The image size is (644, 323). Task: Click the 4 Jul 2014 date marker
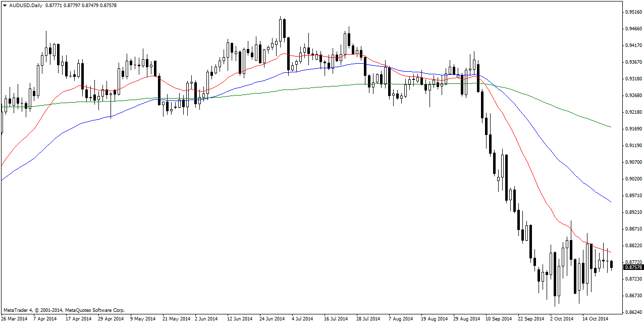click(x=303, y=319)
